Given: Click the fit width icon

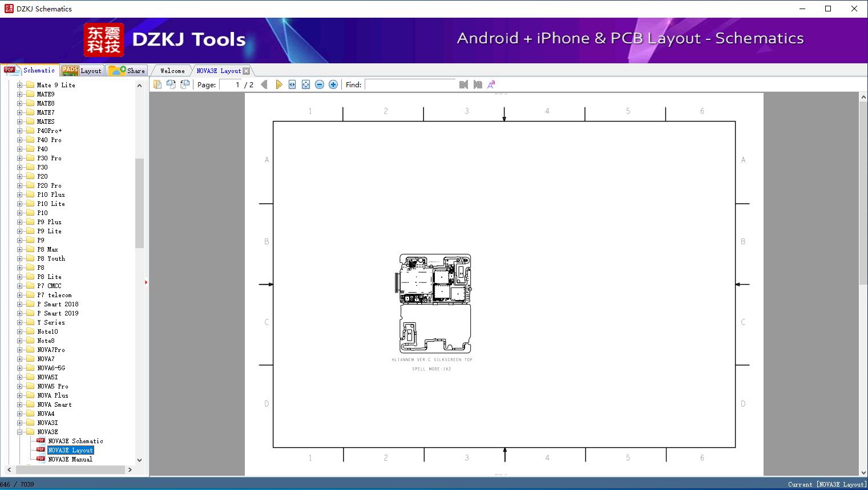Looking at the screenshot, I should click(292, 84).
